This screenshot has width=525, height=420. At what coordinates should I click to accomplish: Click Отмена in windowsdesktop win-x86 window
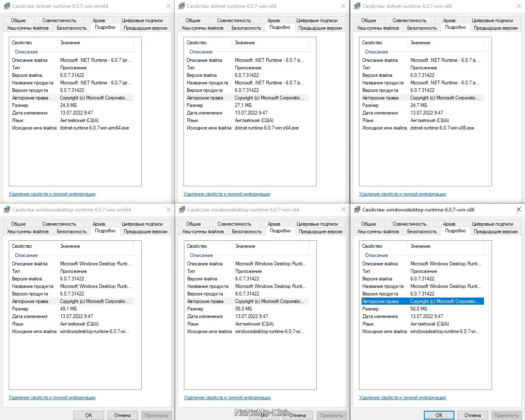point(473,415)
